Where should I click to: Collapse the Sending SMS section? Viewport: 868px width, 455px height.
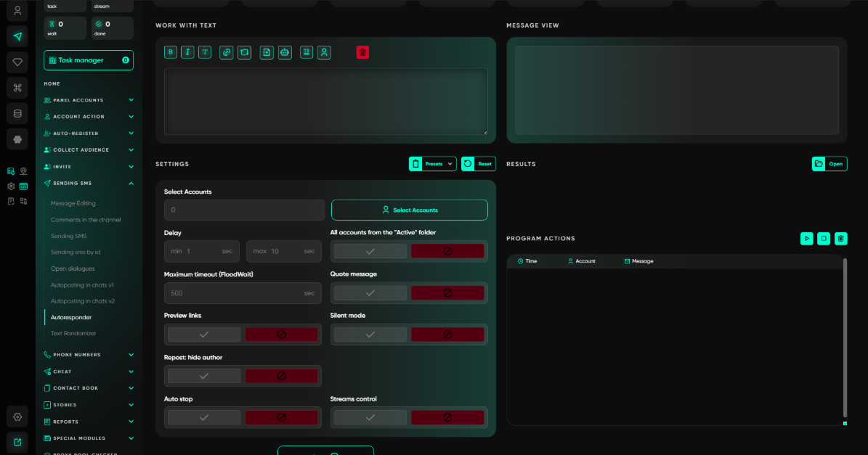(x=89, y=183)
